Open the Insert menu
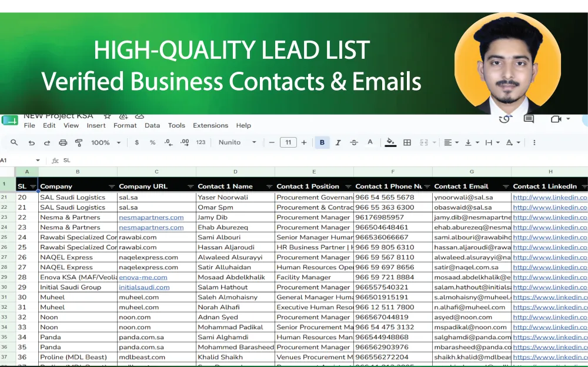Image resolution: width=588 pixels, height=367 pixels. click(96, 125)
